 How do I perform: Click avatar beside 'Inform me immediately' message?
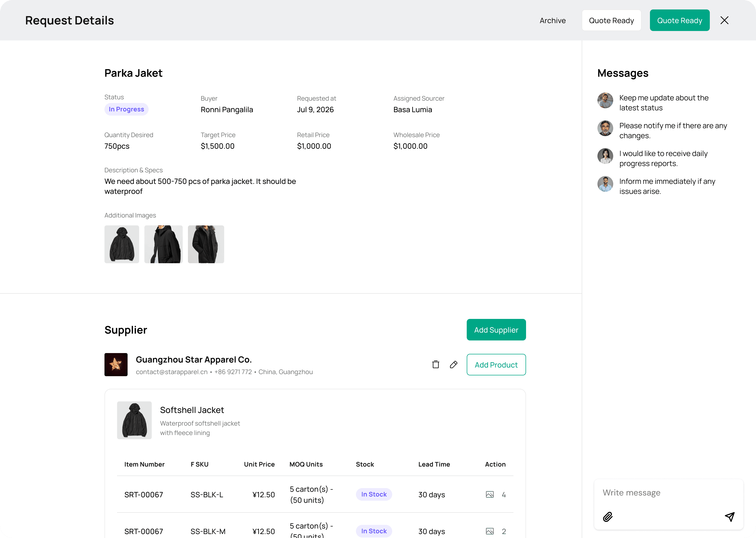[x=605, y=184]
